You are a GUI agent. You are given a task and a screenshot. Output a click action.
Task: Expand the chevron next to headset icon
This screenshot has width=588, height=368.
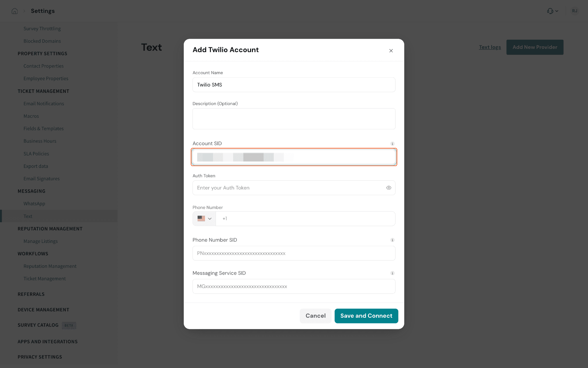557,11
